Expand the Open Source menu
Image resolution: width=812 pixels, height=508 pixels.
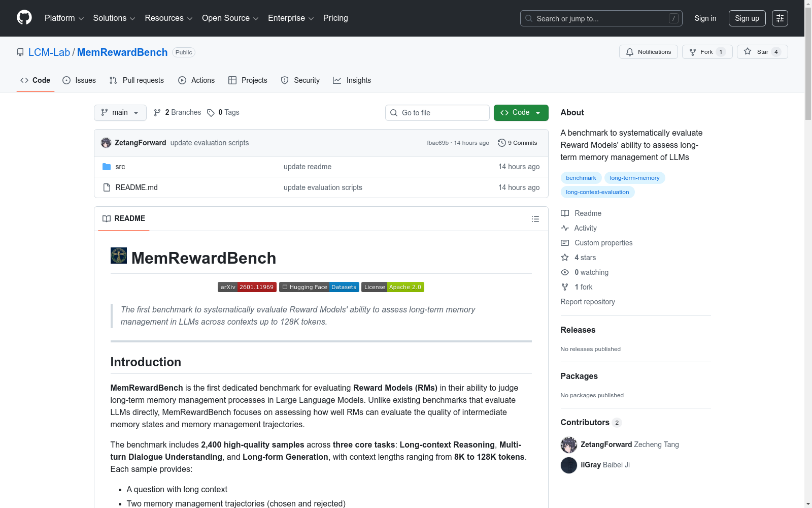tap(230, 18)
